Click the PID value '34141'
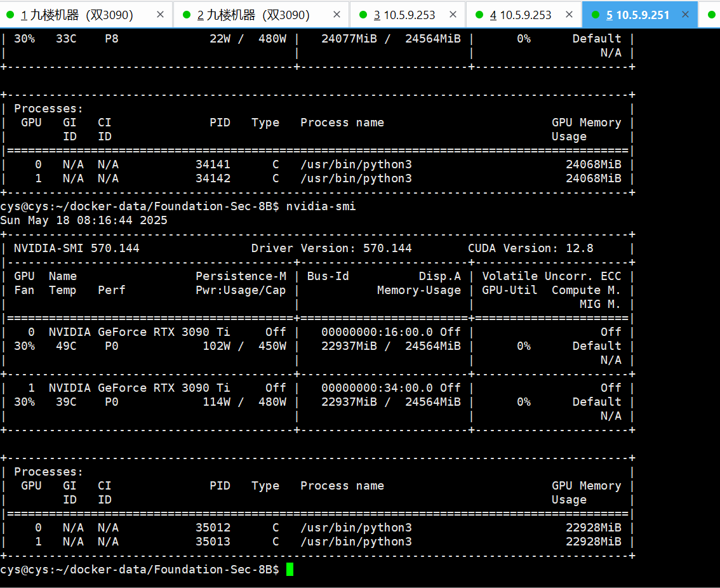This screenshot has width=720, height=588. [x=213, y=164]
